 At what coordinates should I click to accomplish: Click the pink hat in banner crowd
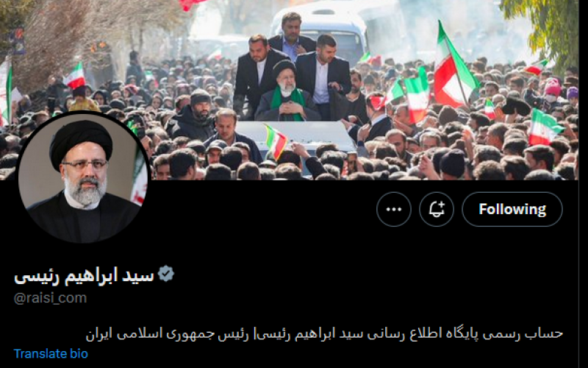553,87
